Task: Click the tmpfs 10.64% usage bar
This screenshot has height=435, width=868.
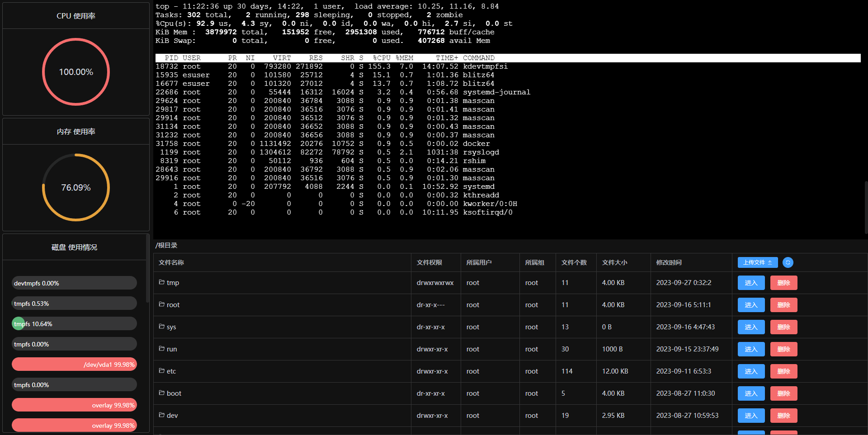Action: coord(74,324)
